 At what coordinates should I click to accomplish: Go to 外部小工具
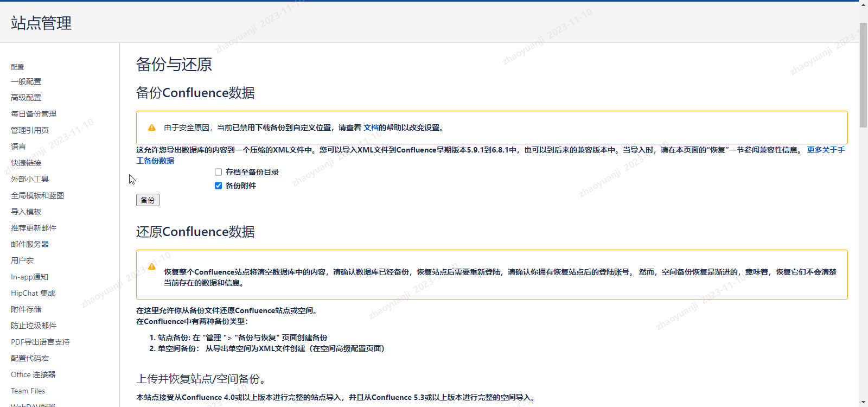tap(30, 179)
